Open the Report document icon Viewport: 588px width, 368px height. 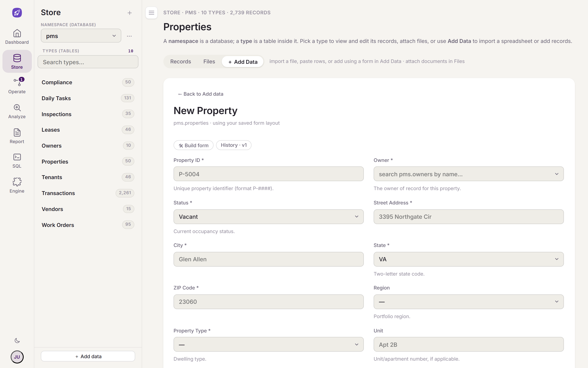coord(17,136)
